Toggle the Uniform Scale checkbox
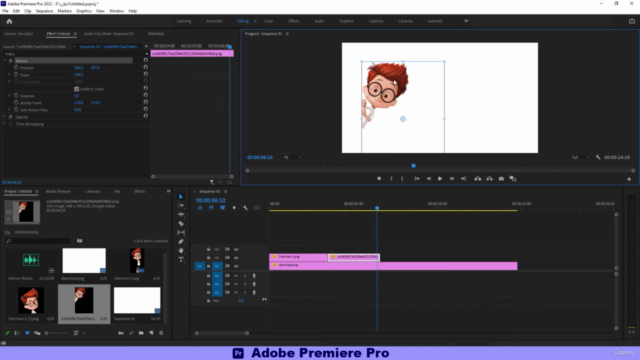Screen dimensions: 640x360 point(76,89)
